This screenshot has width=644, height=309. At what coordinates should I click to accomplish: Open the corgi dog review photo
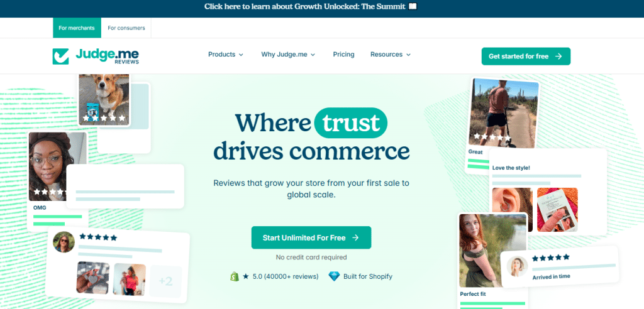pos(104,99)
